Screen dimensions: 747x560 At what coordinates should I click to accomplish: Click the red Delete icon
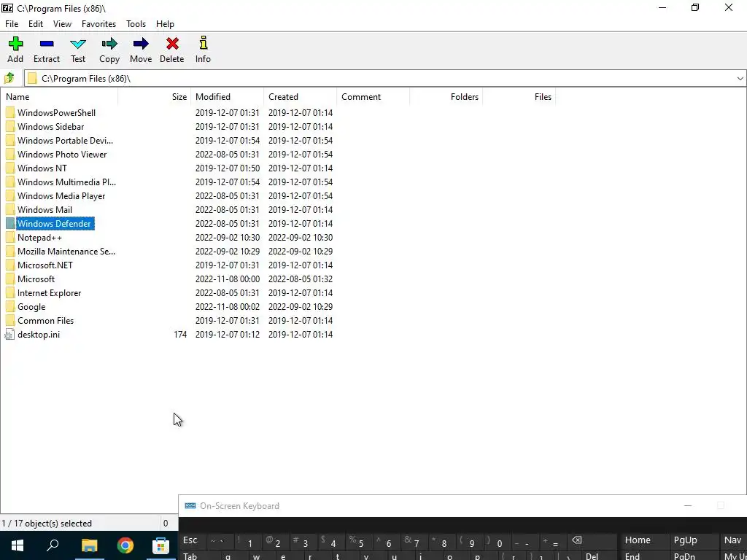pos(172,44)
